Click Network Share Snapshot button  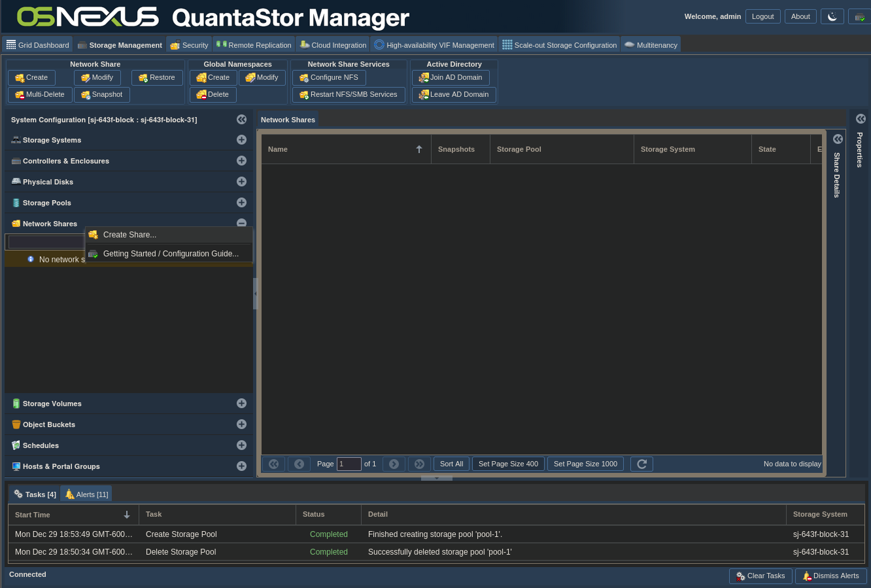point(101,95)
